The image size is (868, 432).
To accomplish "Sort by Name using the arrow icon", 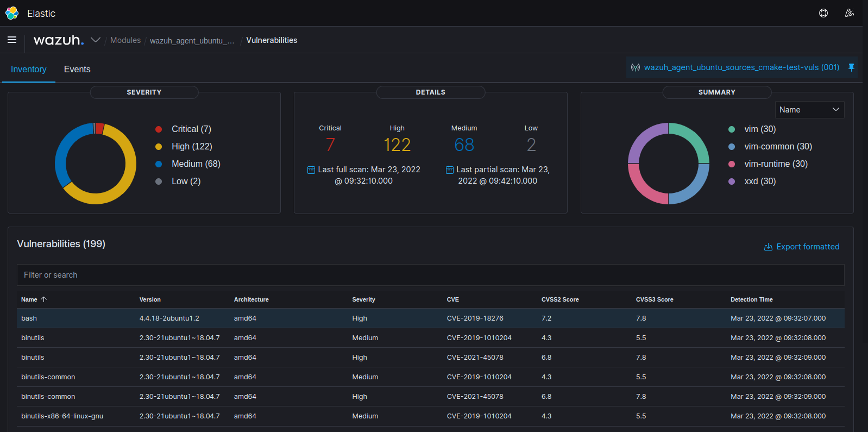I will pos(44,299).
